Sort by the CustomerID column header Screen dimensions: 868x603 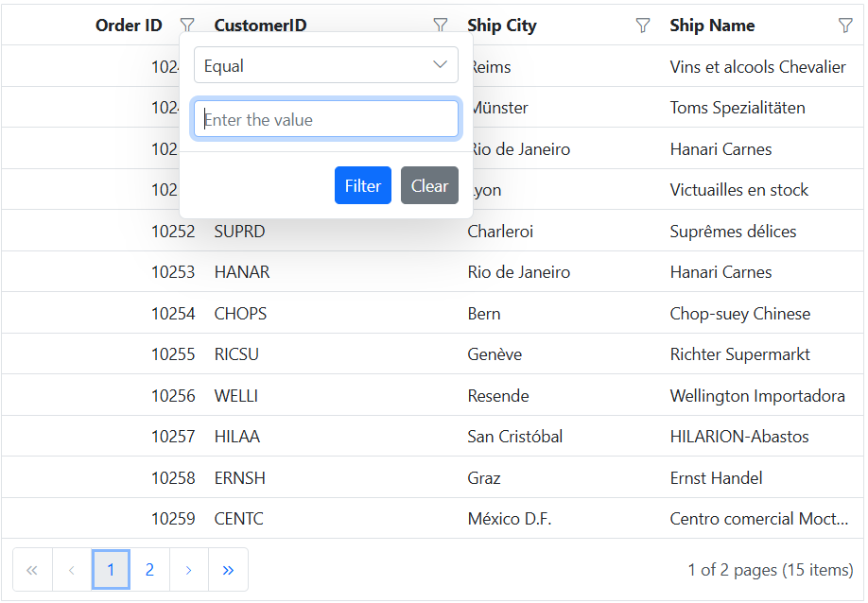click(260, 25)
